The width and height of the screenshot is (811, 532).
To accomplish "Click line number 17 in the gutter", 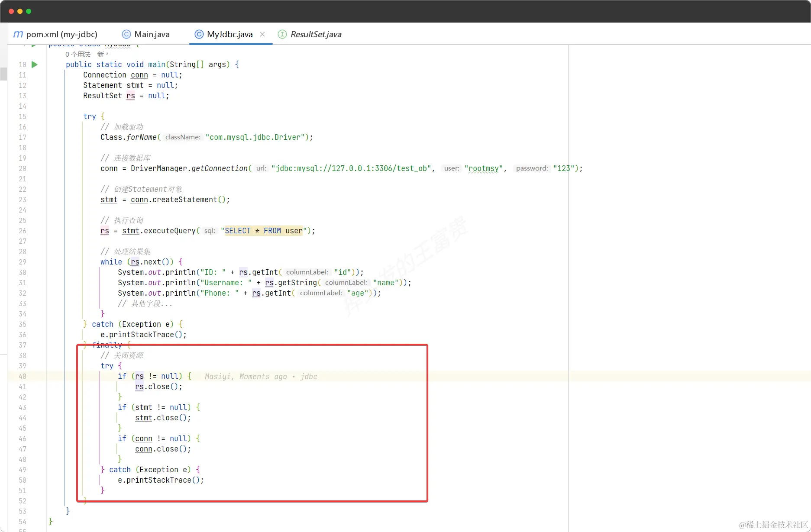I will (23, 137).
